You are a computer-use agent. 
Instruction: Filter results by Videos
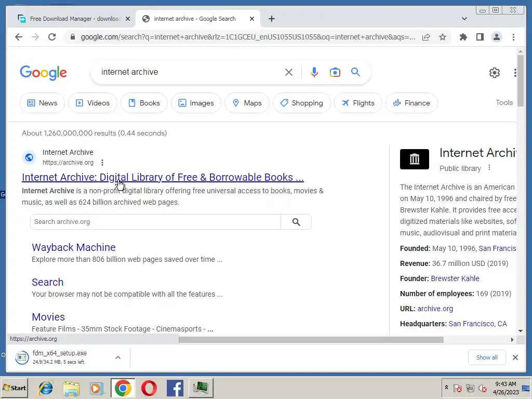[x=92, y=103]
